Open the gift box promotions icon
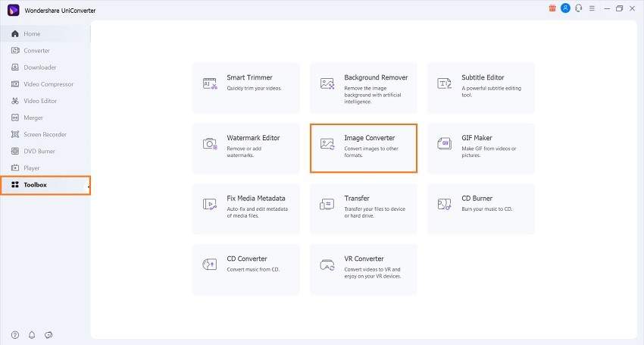The width and height of the screenshot is (644, 345). [x=552, y=8]
